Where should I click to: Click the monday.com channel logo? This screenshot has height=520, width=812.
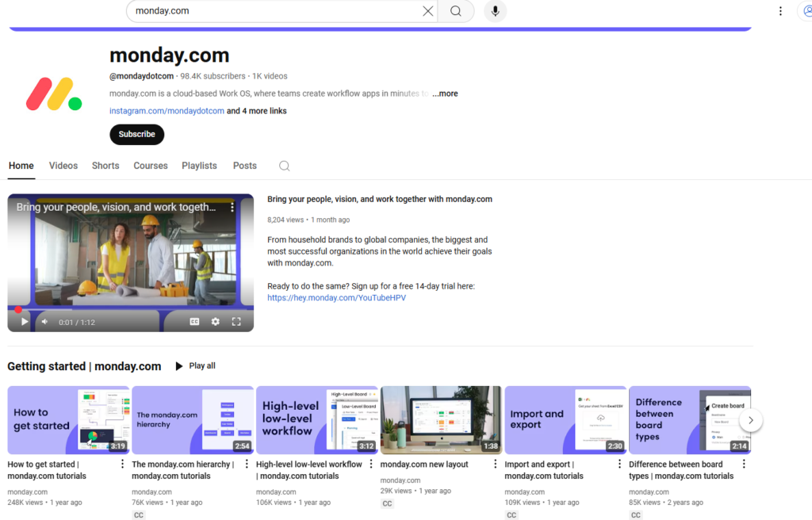coord(54,94)
